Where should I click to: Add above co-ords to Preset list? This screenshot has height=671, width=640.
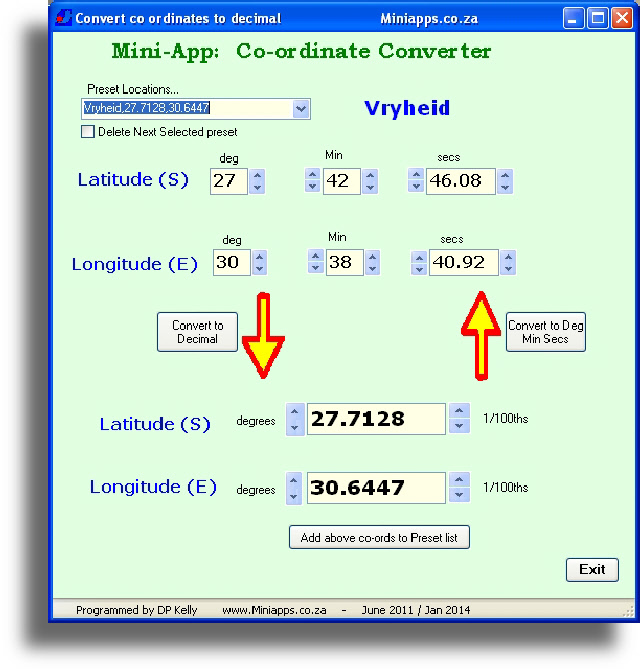point(379,537)
